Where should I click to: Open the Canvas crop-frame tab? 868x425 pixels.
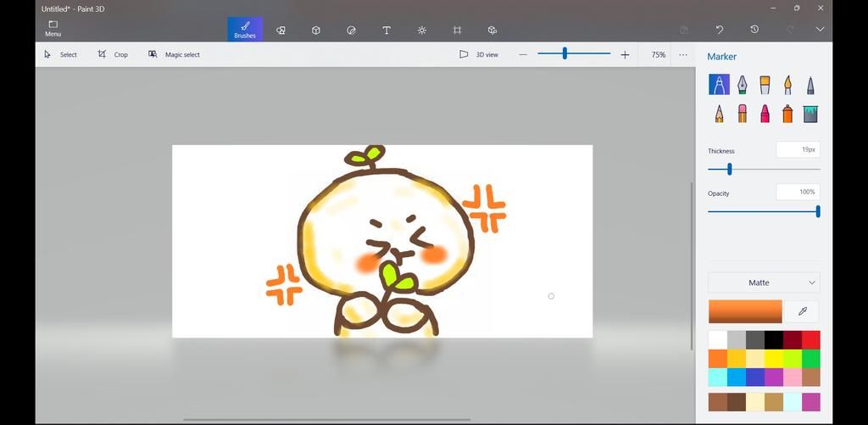[x=457, y=30]
